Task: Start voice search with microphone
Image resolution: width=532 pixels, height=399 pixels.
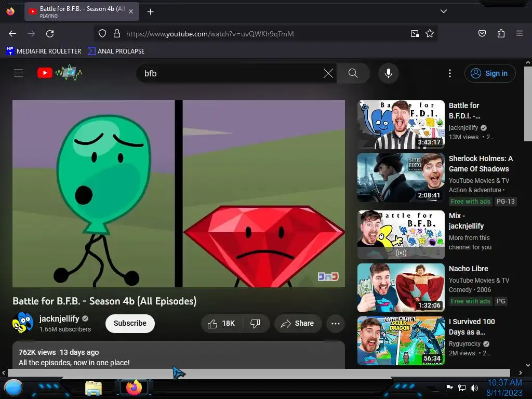Action: pos(389,73)
